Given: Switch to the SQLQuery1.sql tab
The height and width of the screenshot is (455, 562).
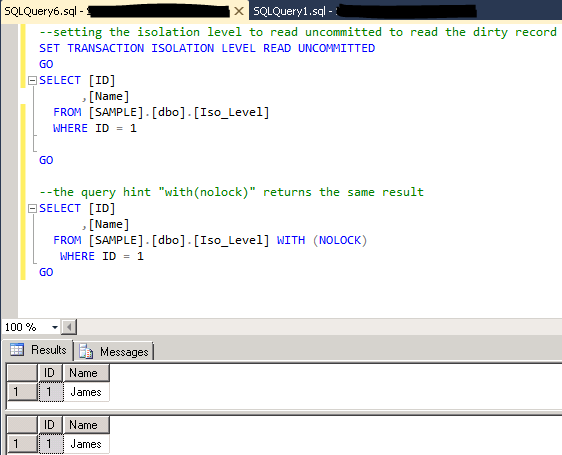Looking at the screenshot, I should click(365, 11).
